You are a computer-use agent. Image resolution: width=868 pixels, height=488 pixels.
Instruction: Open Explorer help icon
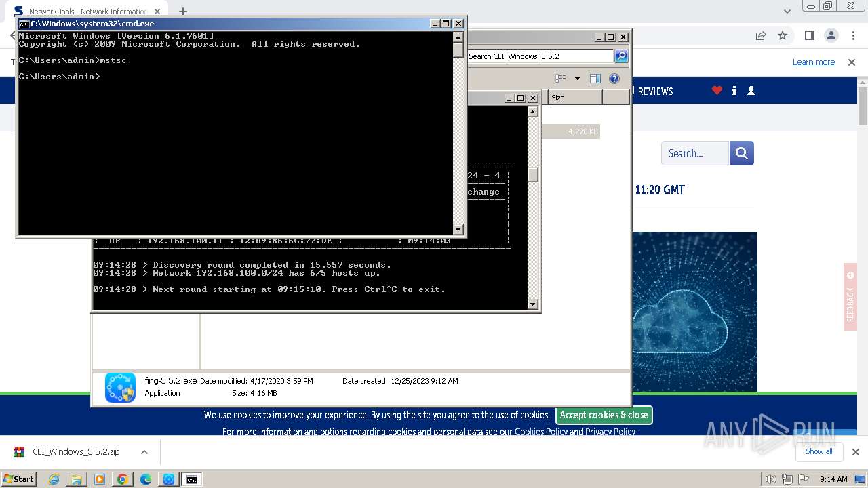614,79
